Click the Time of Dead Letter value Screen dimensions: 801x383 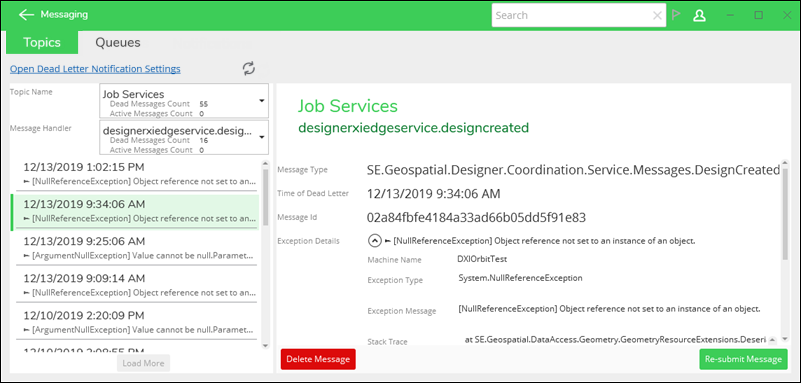[x=434, y=194]
